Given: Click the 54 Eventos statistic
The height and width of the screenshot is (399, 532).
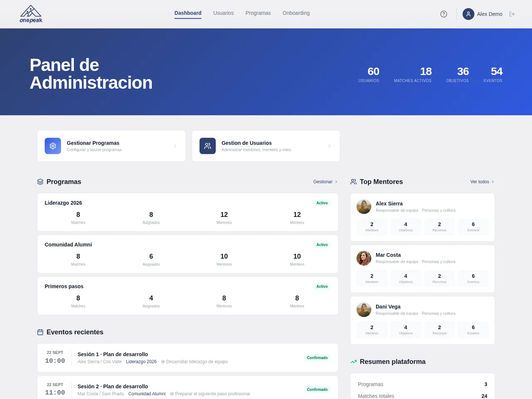Looking at the screenshot, I should tap(493, 74).
